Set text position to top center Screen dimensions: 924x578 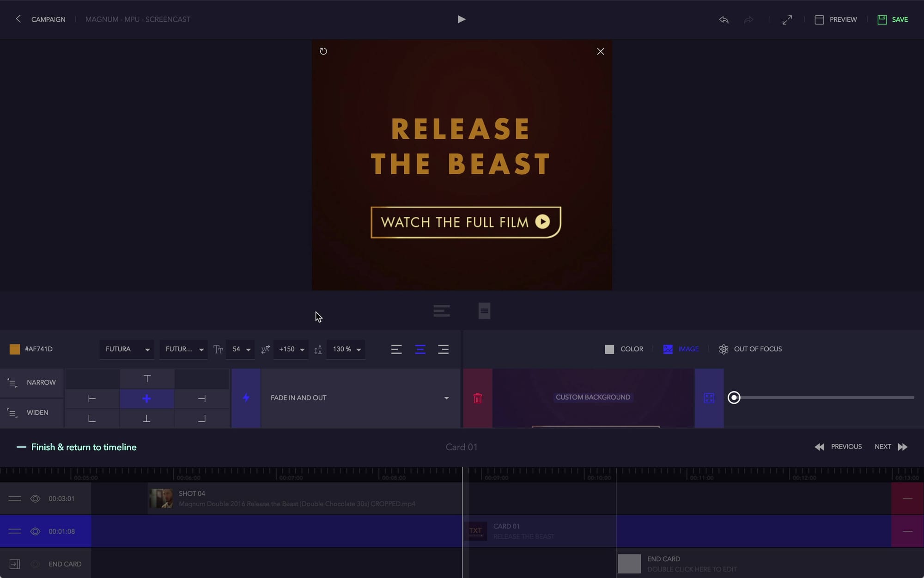click(147, 379)
